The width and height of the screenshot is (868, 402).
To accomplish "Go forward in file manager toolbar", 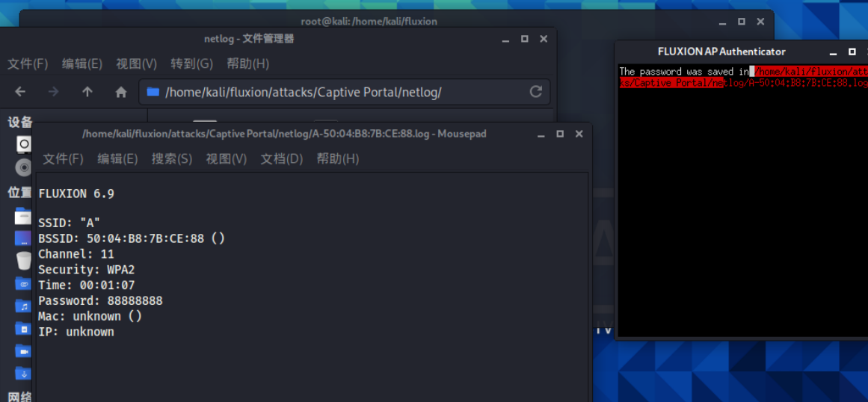I will (x=54, y=92).
